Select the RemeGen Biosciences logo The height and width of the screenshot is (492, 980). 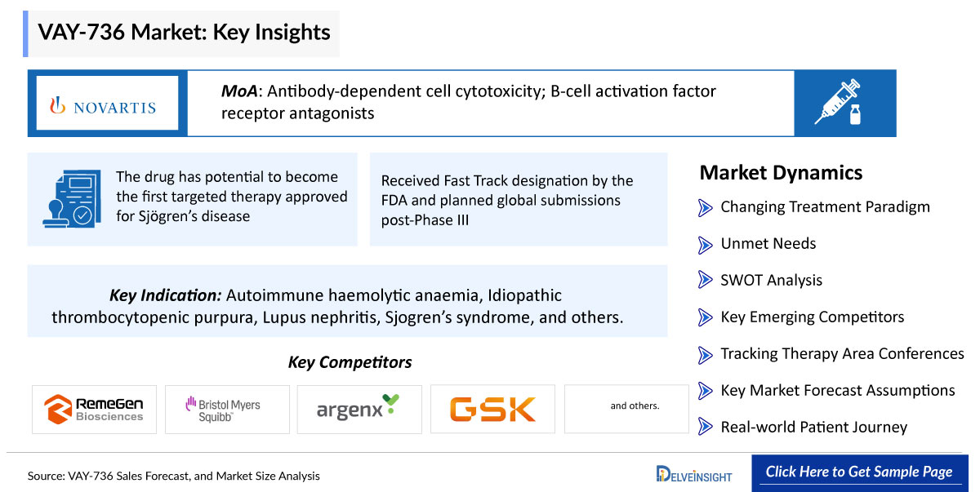pyautogui.click(x=93, y=408)
